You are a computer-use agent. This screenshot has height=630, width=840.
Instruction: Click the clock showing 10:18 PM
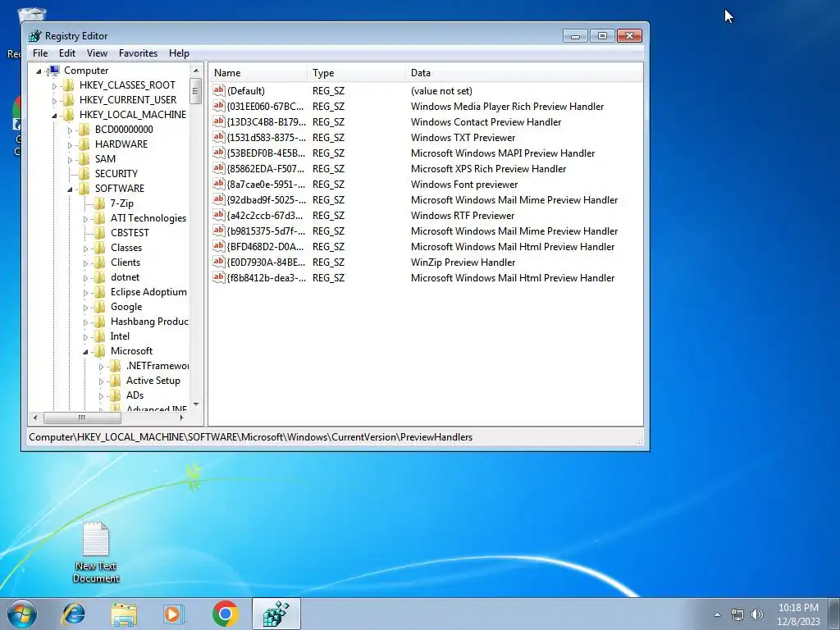(x=798, y=608)
